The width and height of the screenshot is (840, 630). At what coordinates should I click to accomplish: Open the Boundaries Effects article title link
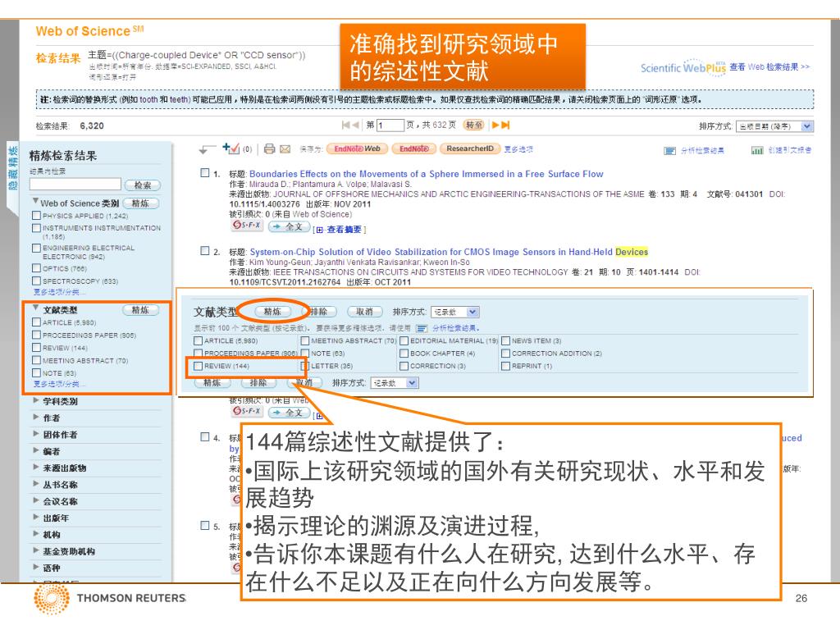[x=426, y=174]
